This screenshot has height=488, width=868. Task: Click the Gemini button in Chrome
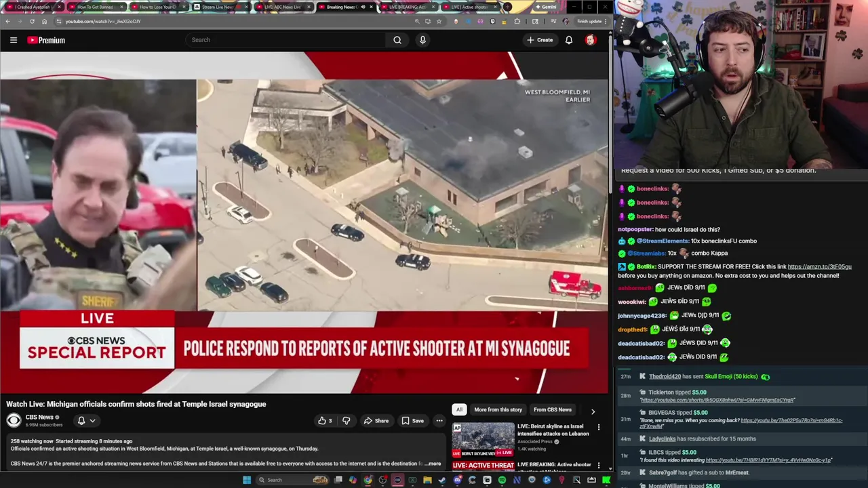(545, 7)
